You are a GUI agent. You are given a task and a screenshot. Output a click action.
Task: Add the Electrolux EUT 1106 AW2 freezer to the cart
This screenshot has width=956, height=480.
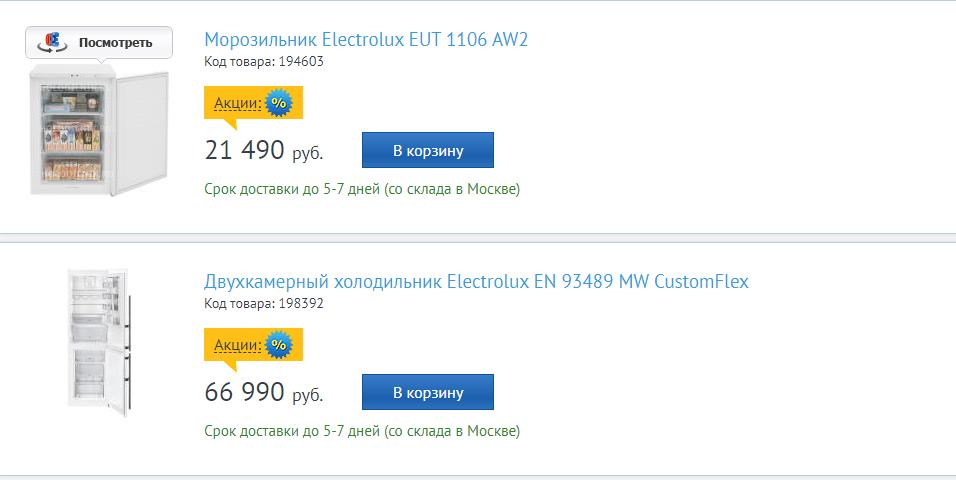428,150
